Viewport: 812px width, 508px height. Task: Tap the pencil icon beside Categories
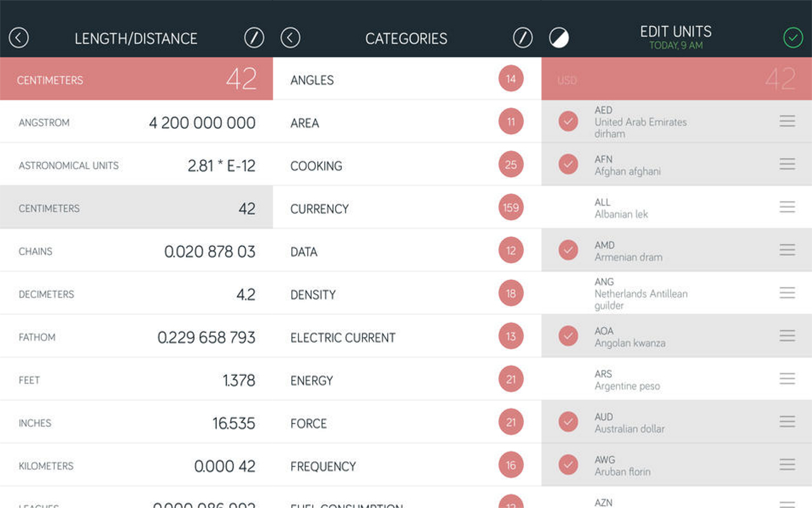click(x=523, y=38)
